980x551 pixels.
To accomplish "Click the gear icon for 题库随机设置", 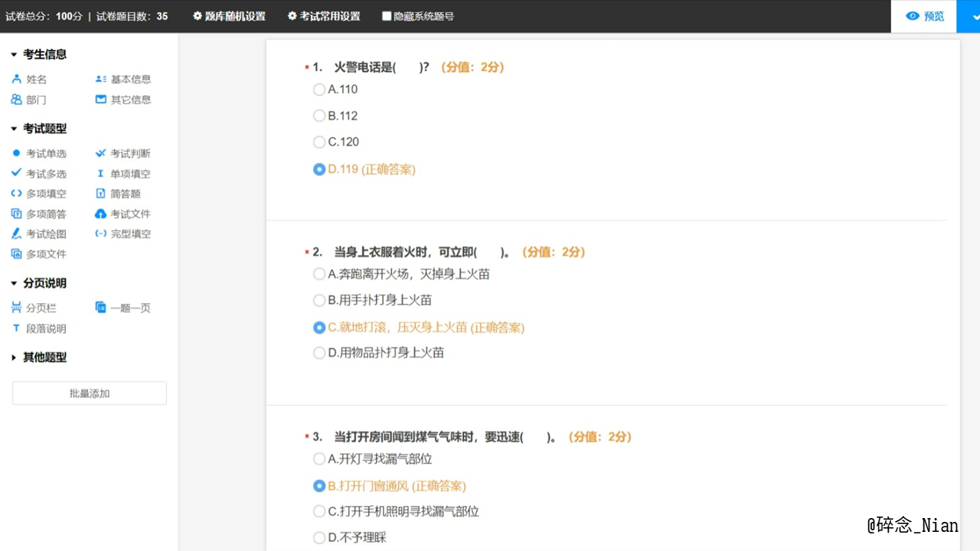I will click(x=198, y=16).
